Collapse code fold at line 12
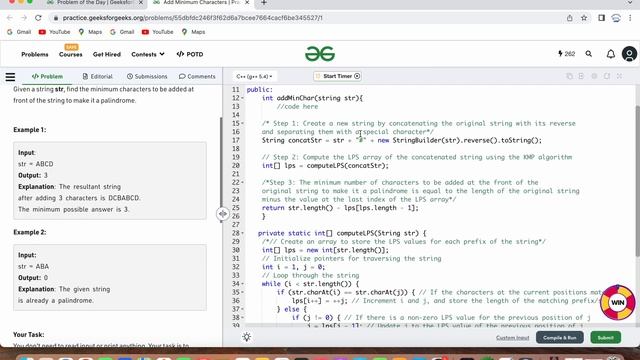 [242, 98]
